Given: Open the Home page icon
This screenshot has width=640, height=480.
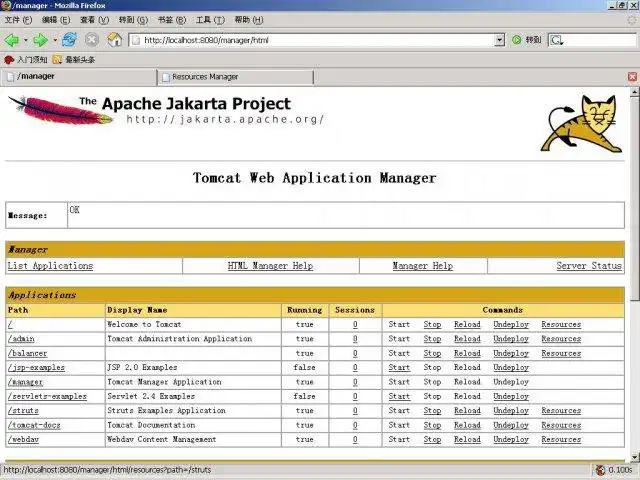Looking at the screenshot, I should point(115,40).
